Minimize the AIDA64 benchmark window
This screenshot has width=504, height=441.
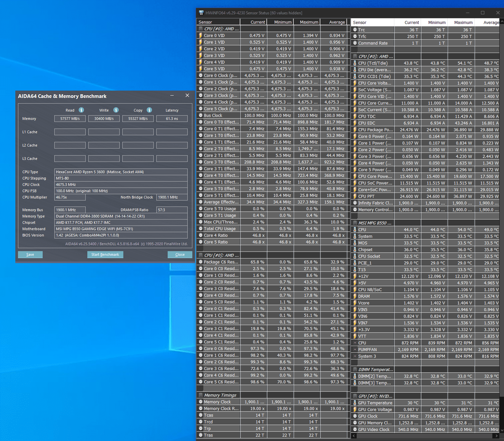[x=172, y=96]
